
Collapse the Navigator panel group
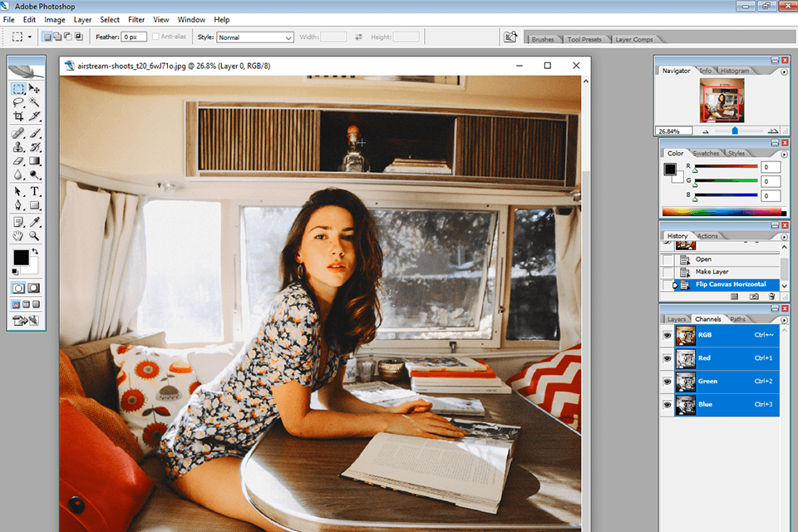[x=775, y=60]
